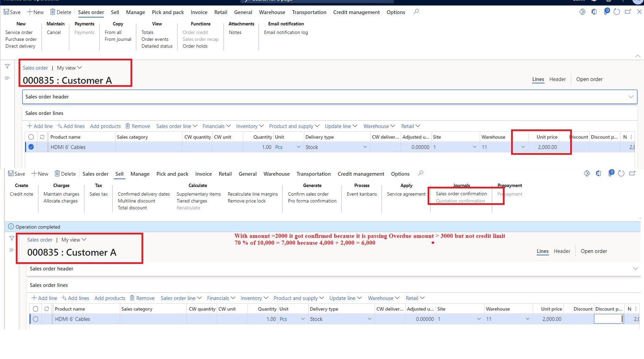Open search with the magnifying glass icon
Screen dimensions: 644x359
click(416, 12)
